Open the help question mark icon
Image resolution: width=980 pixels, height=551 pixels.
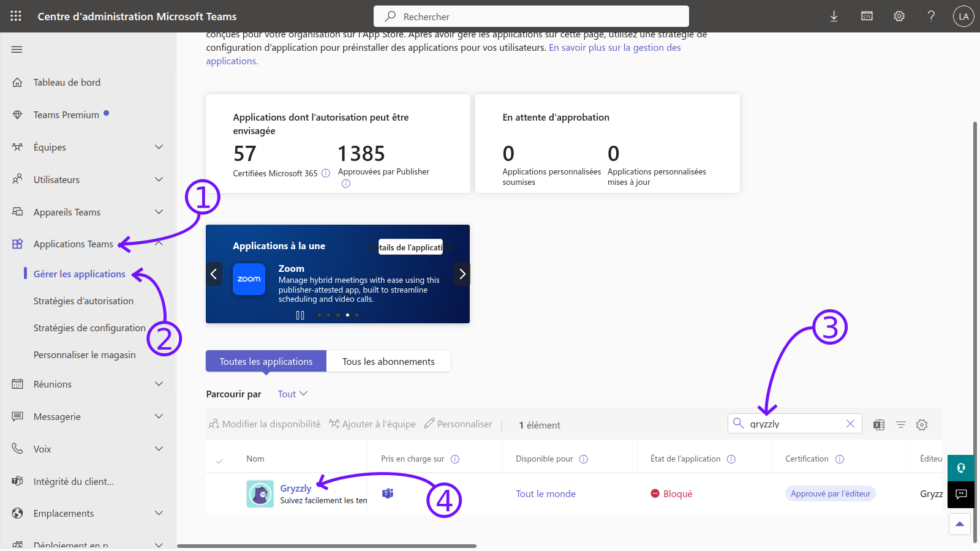click(931, 17)
